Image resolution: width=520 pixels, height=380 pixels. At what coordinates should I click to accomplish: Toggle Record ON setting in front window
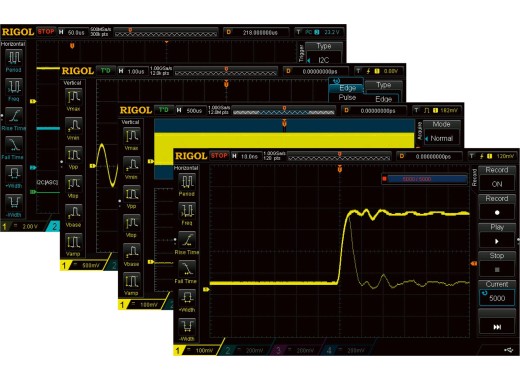point(497,178)
